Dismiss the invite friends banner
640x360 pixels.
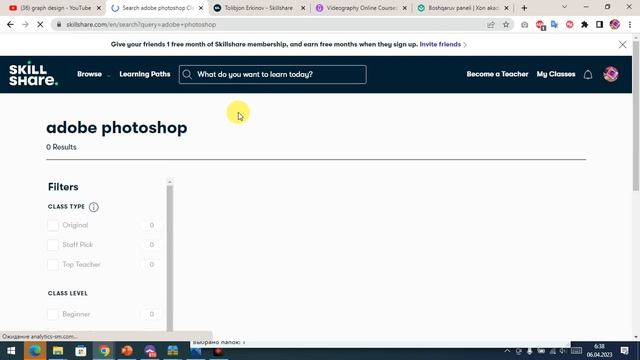coord(622,44)
